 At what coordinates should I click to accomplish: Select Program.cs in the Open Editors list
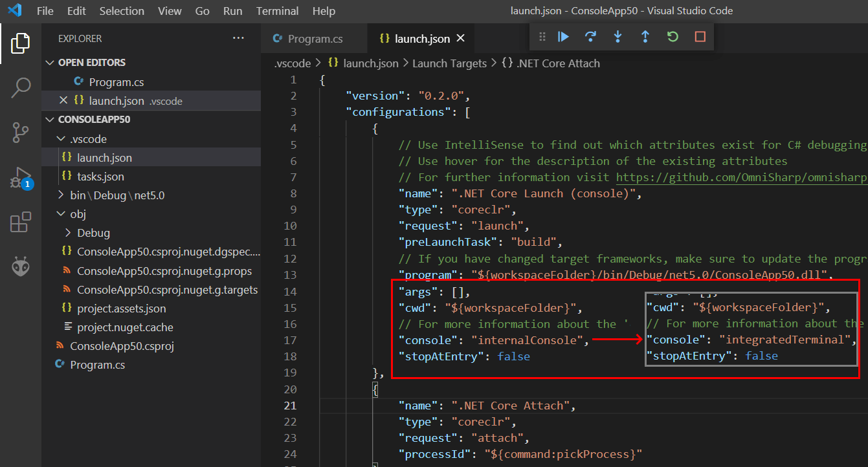coord(151,82)
